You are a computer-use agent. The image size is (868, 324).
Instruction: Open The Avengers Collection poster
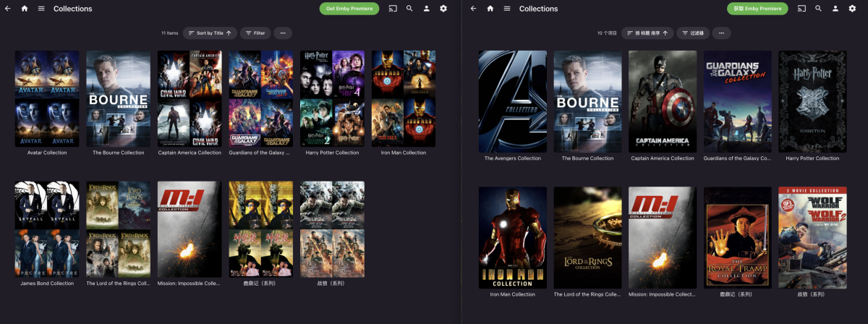coord(512,101)
